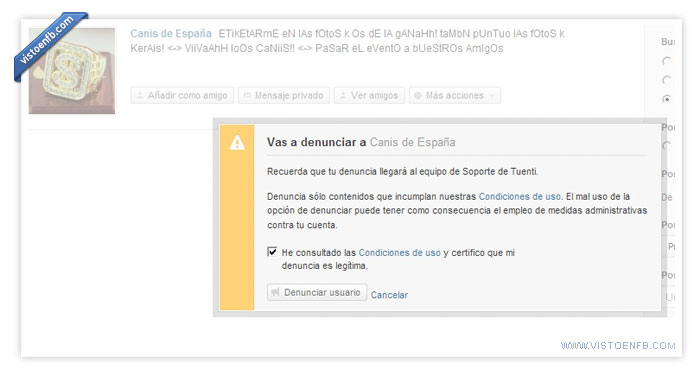
Task: Select the second radio button in right sidebar
Action: (667, 80)
